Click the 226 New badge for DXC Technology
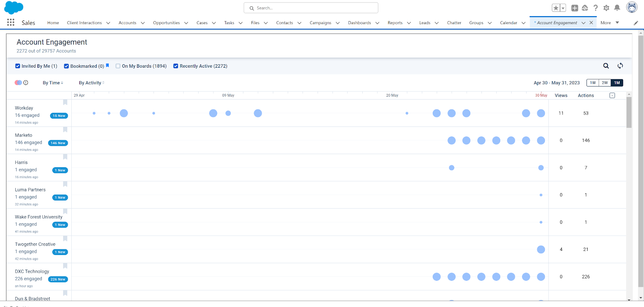Image resolution: width=644 pixels, height=307 pixels. (x=58, y=279)
